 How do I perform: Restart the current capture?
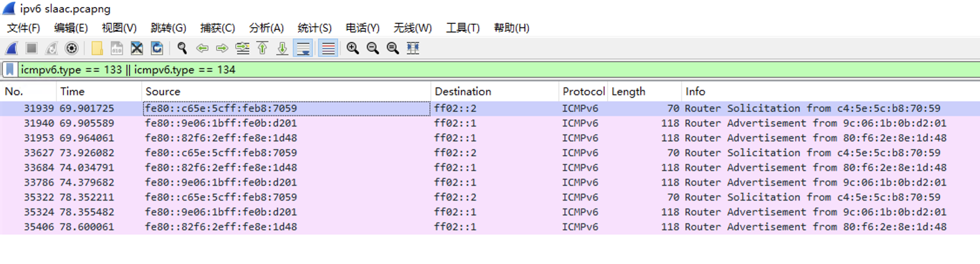pyautogui.click(x=52, y=48)
